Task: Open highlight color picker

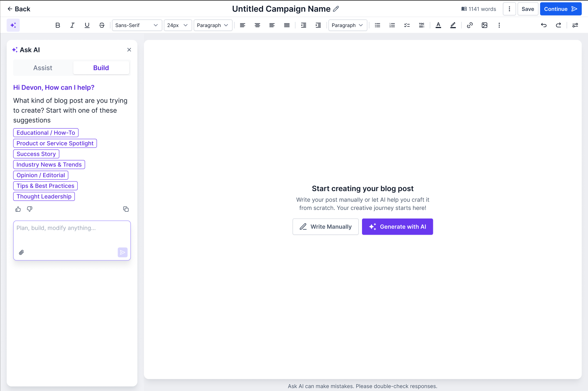Action: [x=453, y=25]
